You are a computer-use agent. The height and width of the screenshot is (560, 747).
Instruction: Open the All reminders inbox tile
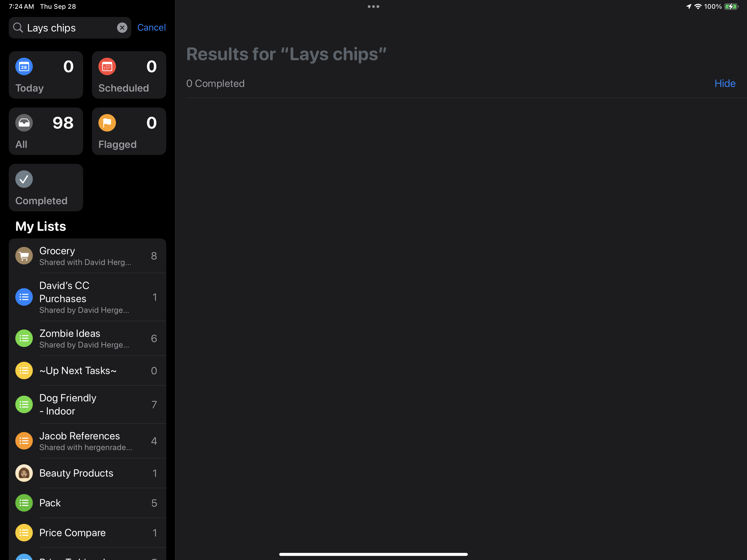point(46,132)
